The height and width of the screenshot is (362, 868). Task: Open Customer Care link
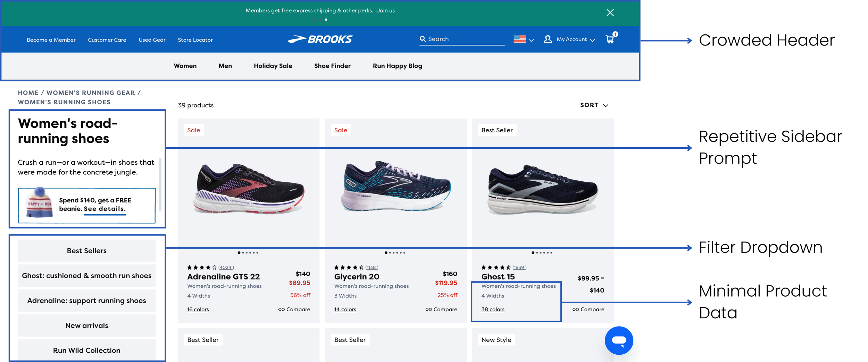coord(107,40)
